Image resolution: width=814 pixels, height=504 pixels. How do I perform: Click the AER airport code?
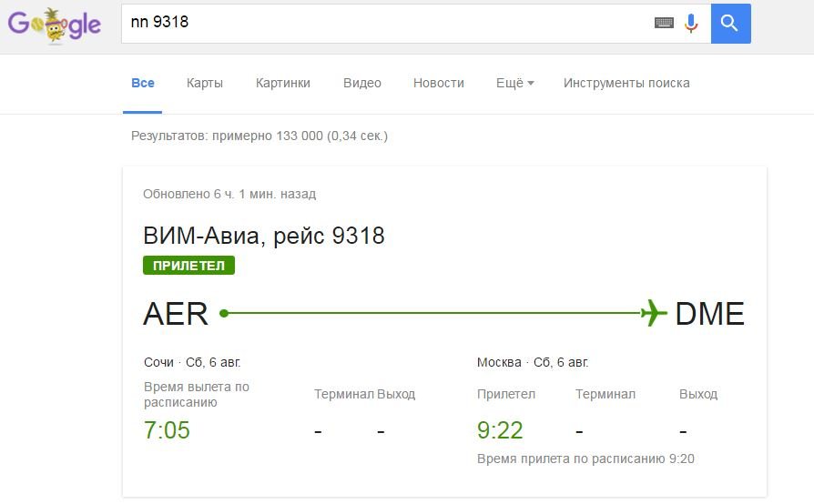pyautogui.click(x=176, y=314)
